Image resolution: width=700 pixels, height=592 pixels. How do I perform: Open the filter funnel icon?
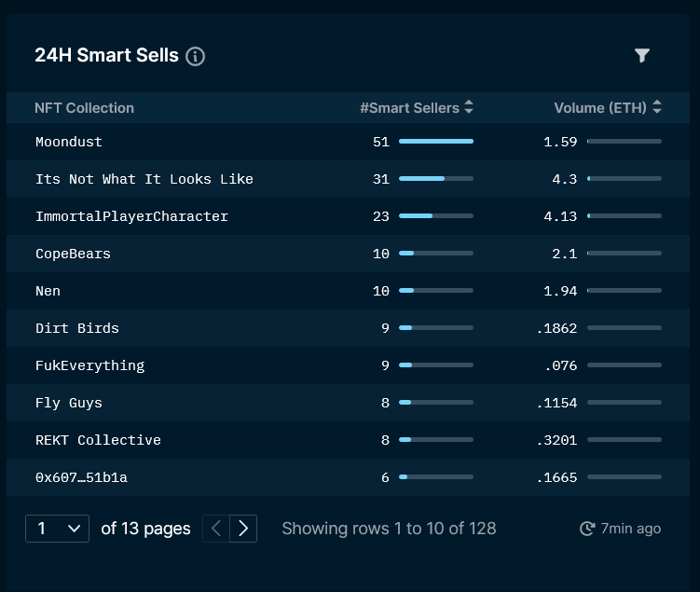[x=642, y=55]
